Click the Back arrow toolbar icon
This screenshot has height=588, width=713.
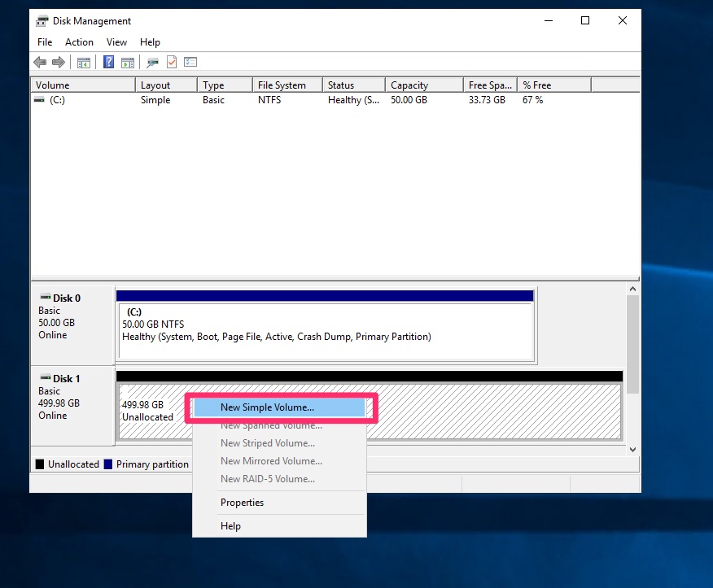click(40, 63)
